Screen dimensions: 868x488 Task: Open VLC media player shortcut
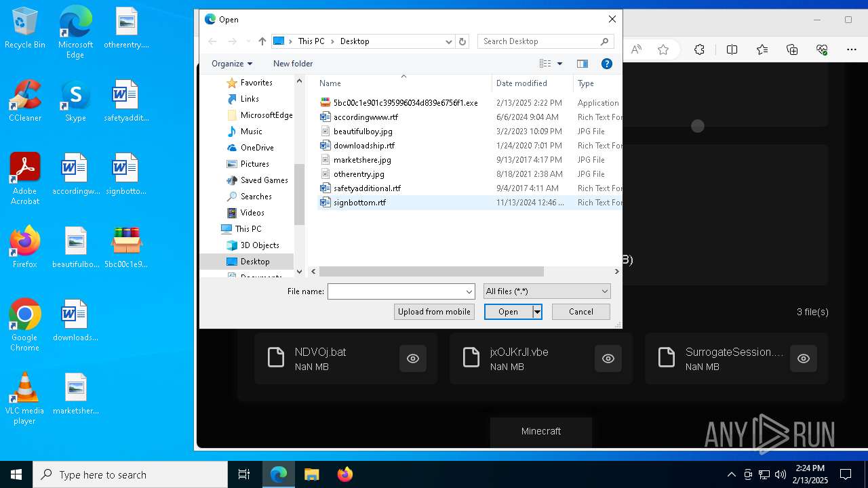pyautogui.click(x=24, y=398)
